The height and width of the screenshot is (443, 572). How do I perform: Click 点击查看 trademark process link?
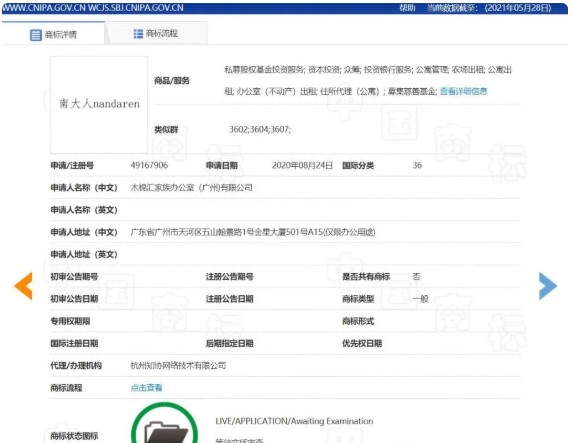[146, 388]
